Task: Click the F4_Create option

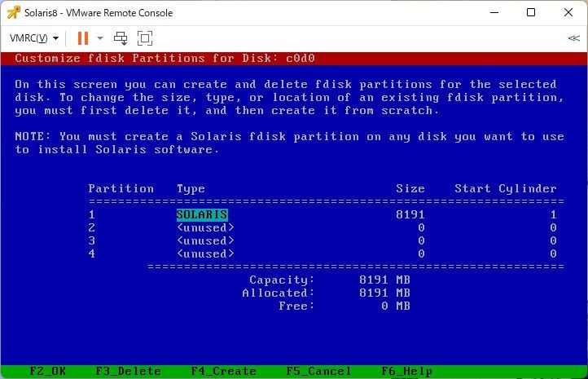Action: click(223, 371)
